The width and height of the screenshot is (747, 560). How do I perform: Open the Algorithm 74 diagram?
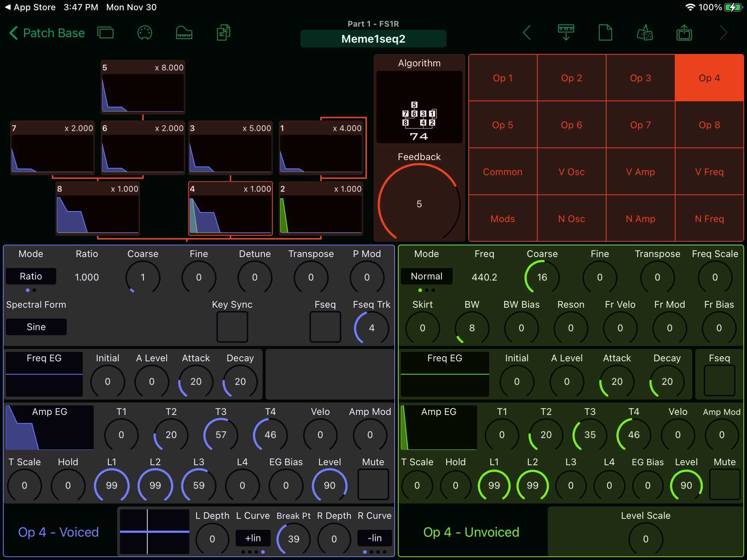pos(419,106)
